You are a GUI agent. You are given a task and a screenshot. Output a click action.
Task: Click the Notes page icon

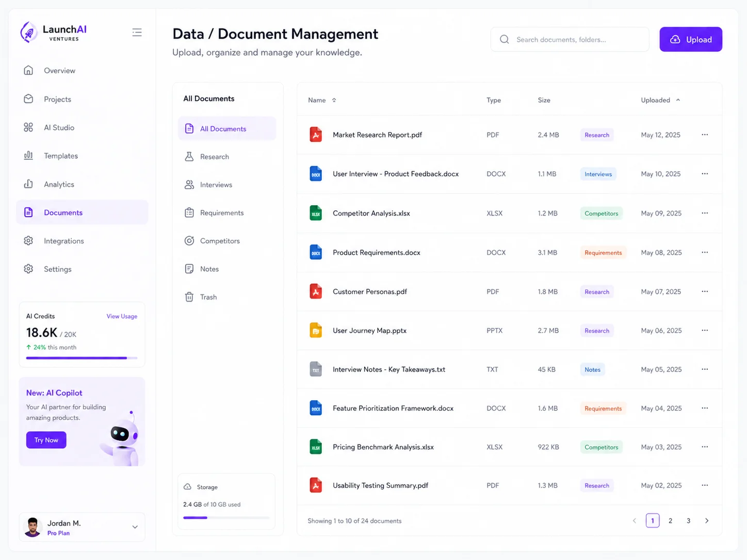[x=189, y=269]
